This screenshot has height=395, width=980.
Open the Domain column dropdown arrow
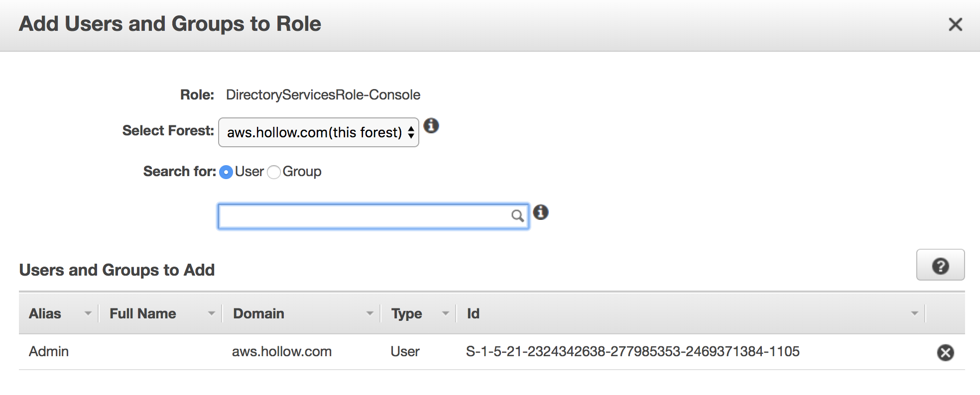[x=370, y=313]
